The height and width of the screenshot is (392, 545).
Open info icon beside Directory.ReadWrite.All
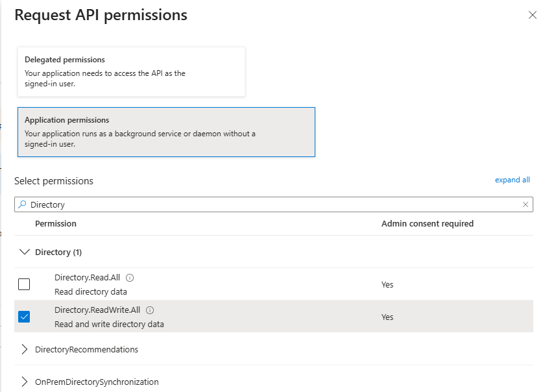pyautogui.click(x=150, y=310)
